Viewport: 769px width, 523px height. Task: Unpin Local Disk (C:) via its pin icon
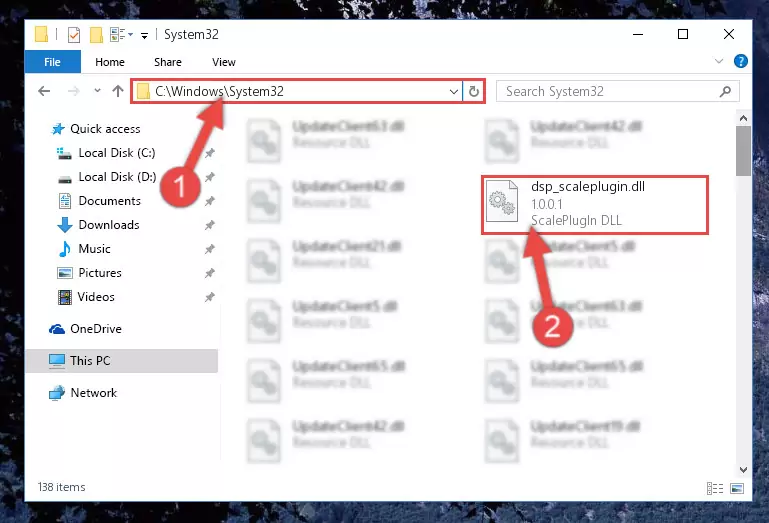pos(209,153)
